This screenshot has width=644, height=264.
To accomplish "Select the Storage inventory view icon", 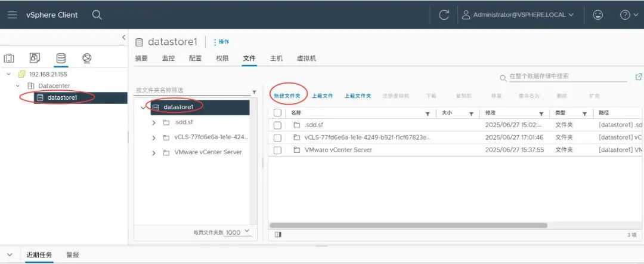I will [61, 59].
